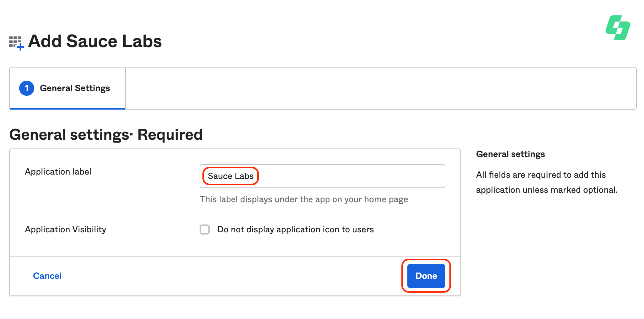This screenshot has height=319, width=644.
Task: Click the add-application grid icon
Action: 16,43
